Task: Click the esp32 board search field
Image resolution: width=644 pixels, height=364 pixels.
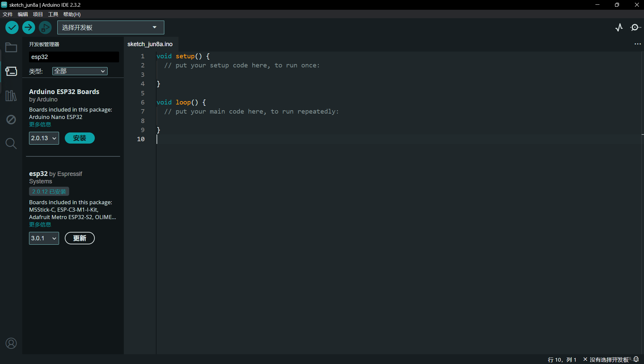Action: coord(74,57)
